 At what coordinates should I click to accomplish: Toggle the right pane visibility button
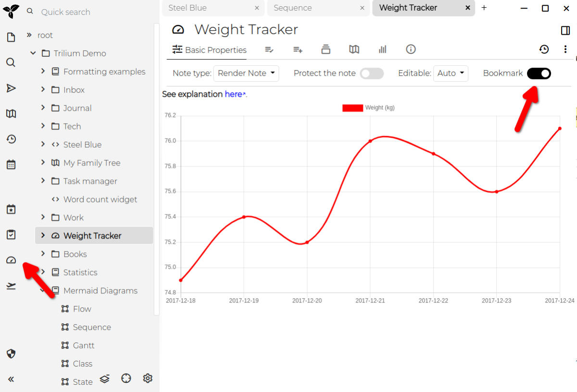coord(565,30)
